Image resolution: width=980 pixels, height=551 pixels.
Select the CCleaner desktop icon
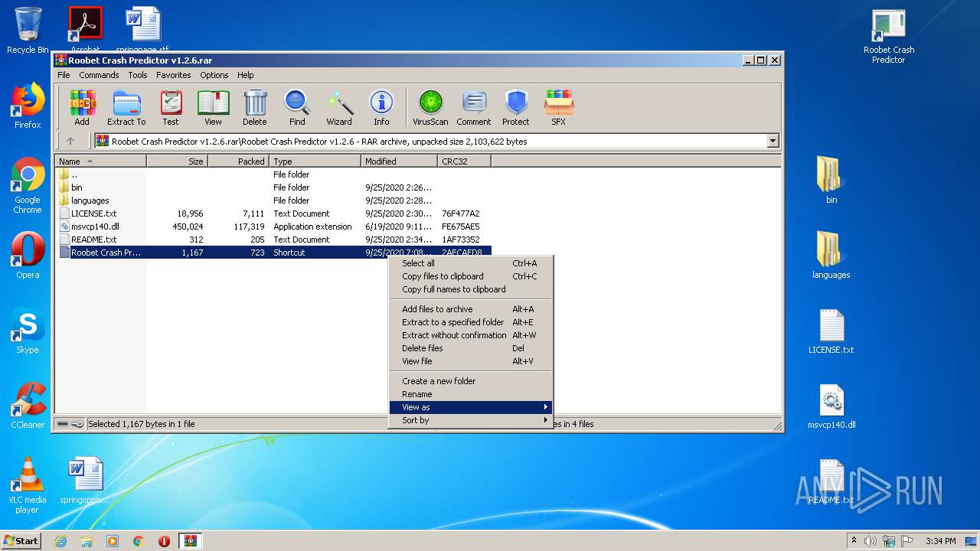[28, 406]
